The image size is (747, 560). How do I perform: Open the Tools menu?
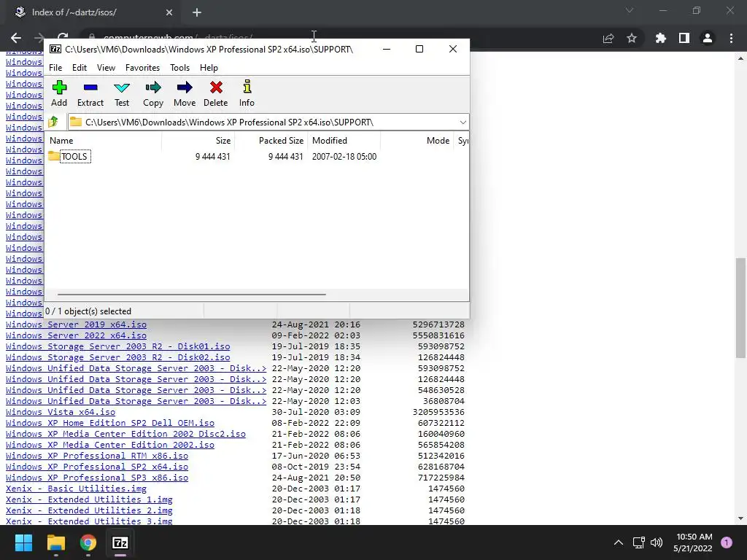click(x=179, y=68)
